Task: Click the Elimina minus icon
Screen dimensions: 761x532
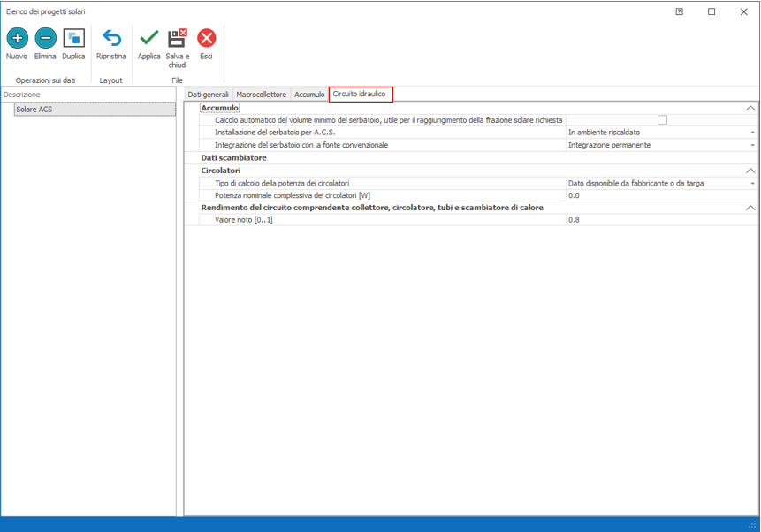Action: (45, 38)
